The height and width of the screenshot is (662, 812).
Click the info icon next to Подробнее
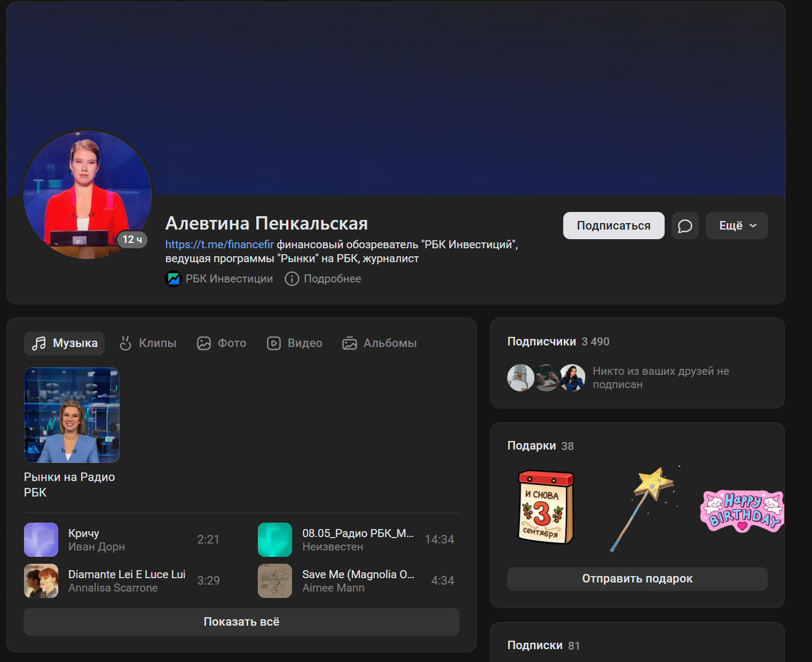pyautogui.click(x=291, y=279)
